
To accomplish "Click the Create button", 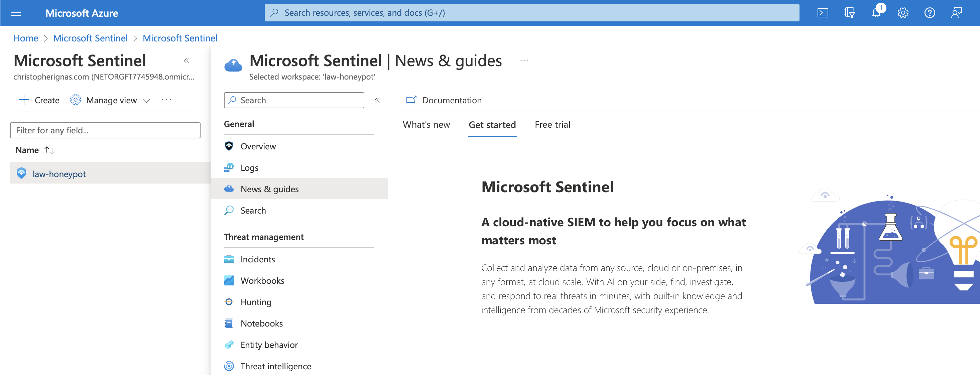I will point(39,100).
